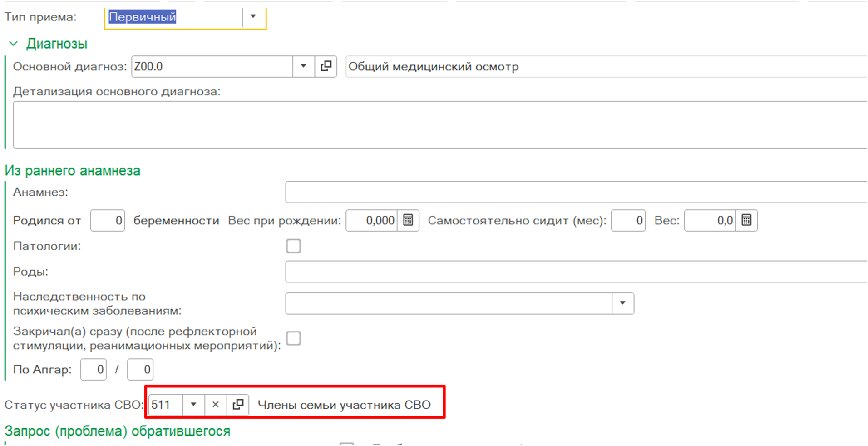Viewport: 868px width, 446px height.
Task: Collapse the Диагнозы section chevron
Action: click(14, 44)
